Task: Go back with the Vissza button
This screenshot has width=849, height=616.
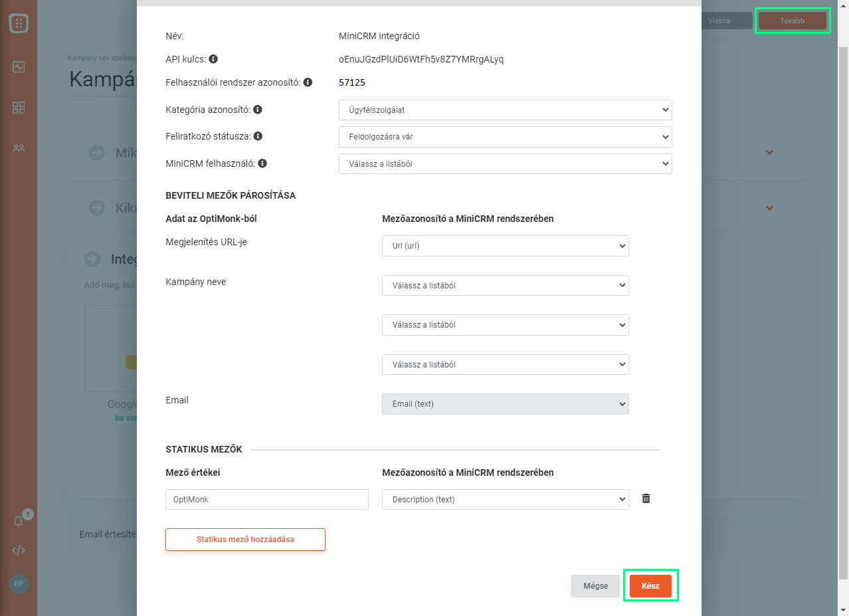Action: click(719, 21)
